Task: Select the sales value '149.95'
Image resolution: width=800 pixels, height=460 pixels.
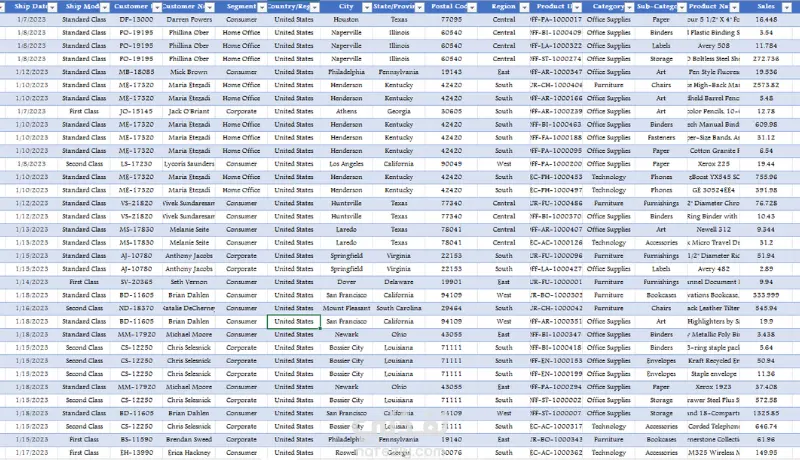Action: point(766,453)
